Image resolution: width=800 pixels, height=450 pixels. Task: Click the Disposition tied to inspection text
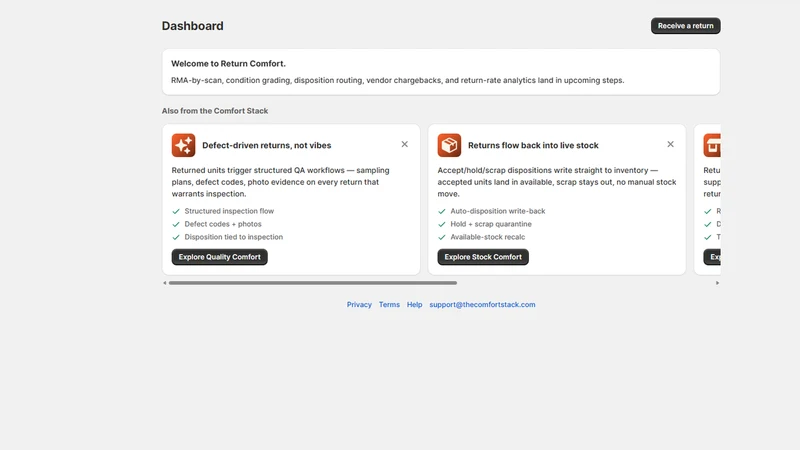[234, 237]
